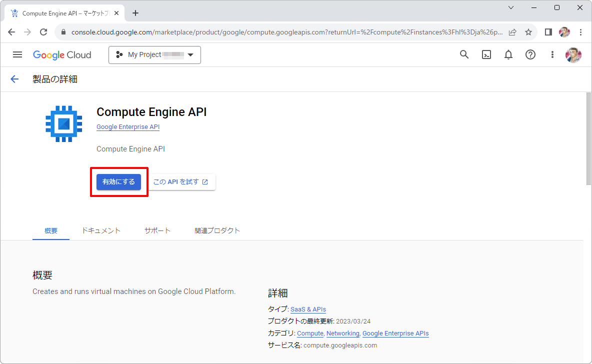
Task: Open the Chrome profile avatar
Action: [x=564, y=32]
